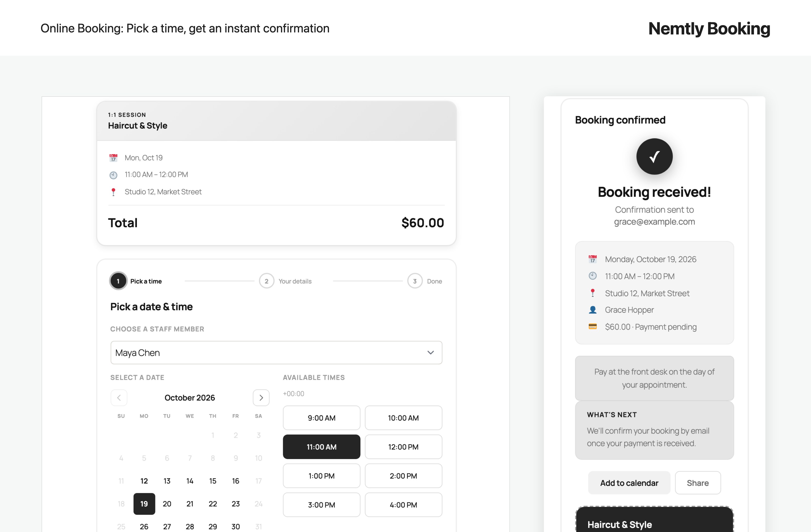Choose the 4:00 PM time slot
Viewport: 811px width, 532px height.
[403, 505]
